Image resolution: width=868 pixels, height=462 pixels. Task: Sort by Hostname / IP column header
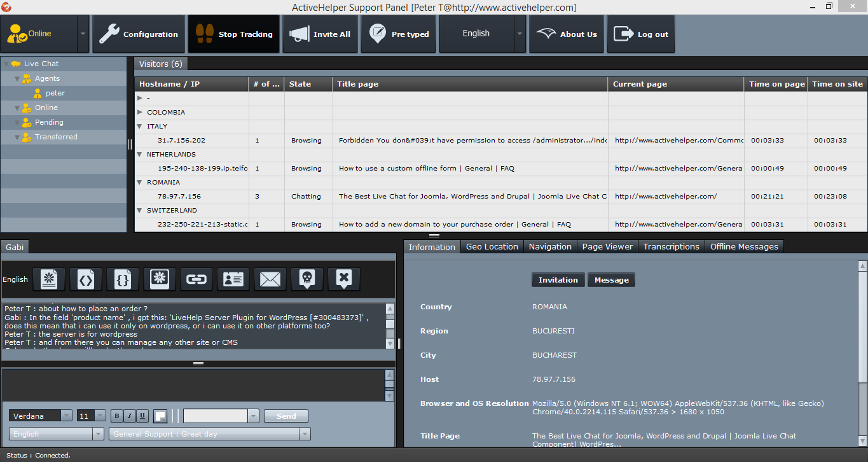click(191, 84)
